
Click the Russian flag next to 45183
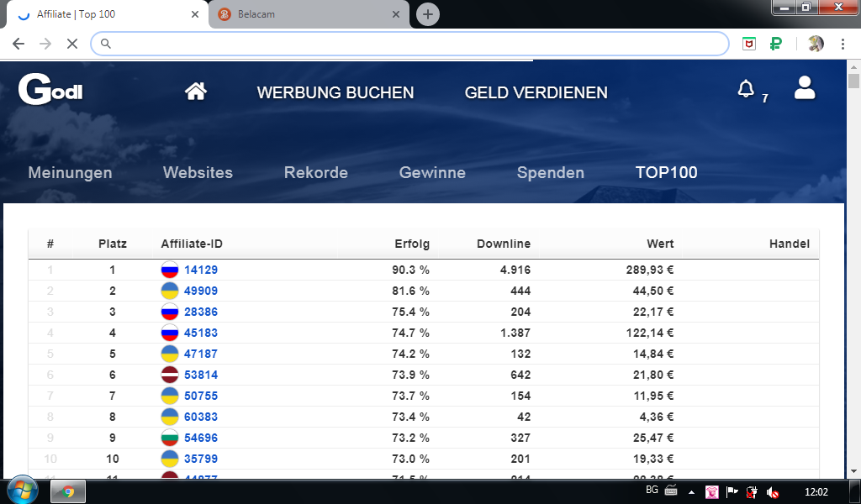coord(170,333)
